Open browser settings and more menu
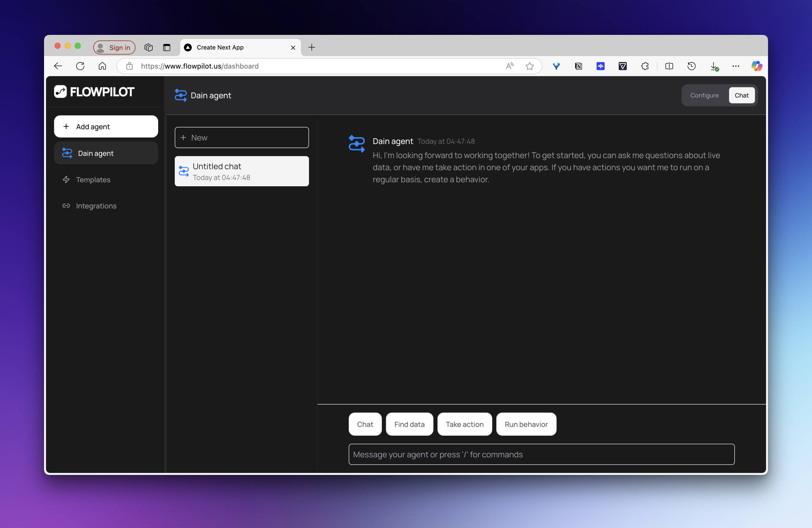 coord(736,66)
